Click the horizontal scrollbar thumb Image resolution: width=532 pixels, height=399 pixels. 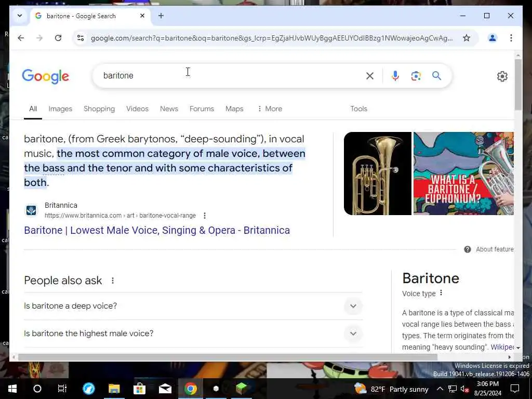(228, 357)
